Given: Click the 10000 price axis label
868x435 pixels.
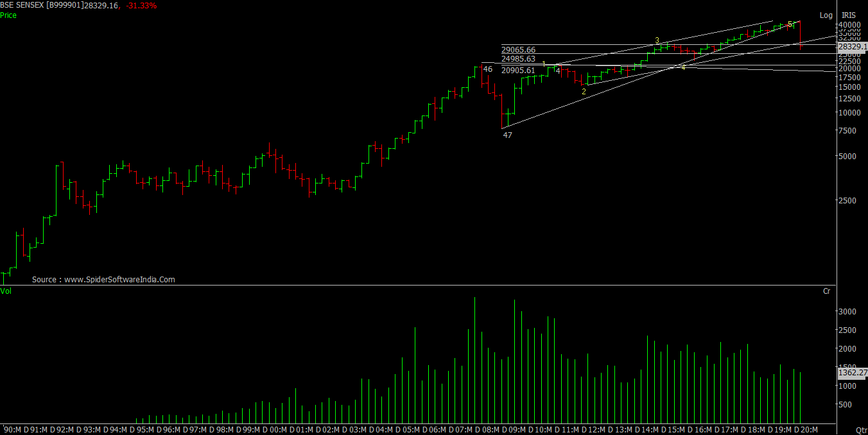Looking at the screenshot, I should 847,113.
